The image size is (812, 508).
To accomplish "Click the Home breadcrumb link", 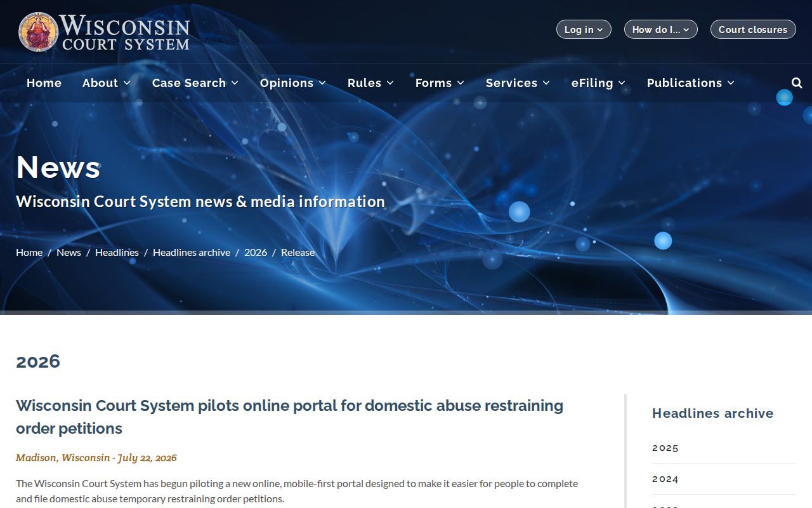I will point(29,252).
